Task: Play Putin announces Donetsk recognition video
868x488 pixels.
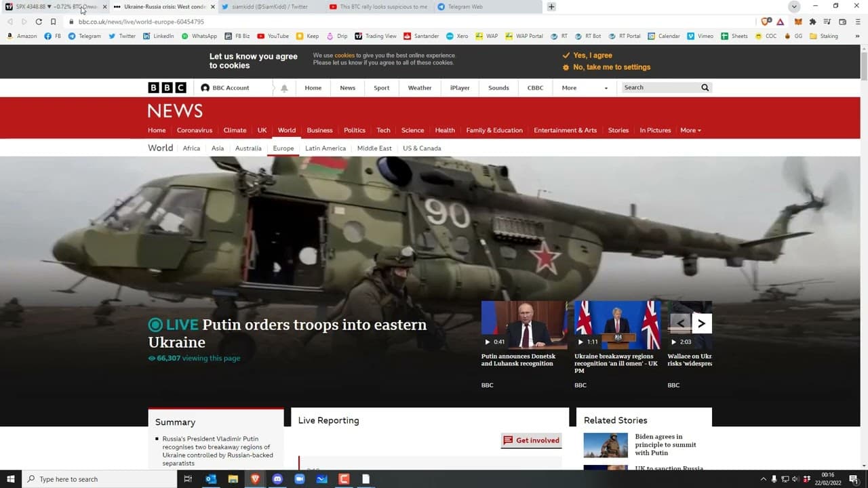Action: tap(524, 325)
